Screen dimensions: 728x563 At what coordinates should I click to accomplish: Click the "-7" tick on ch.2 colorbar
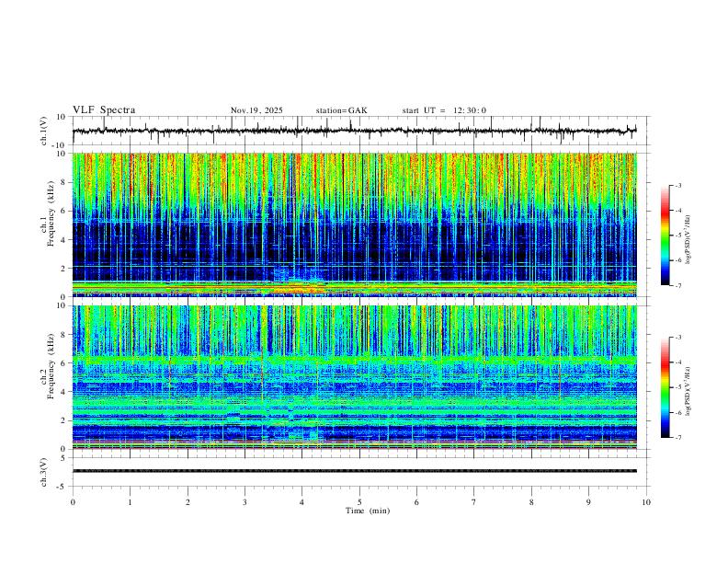tap(677, 438)
